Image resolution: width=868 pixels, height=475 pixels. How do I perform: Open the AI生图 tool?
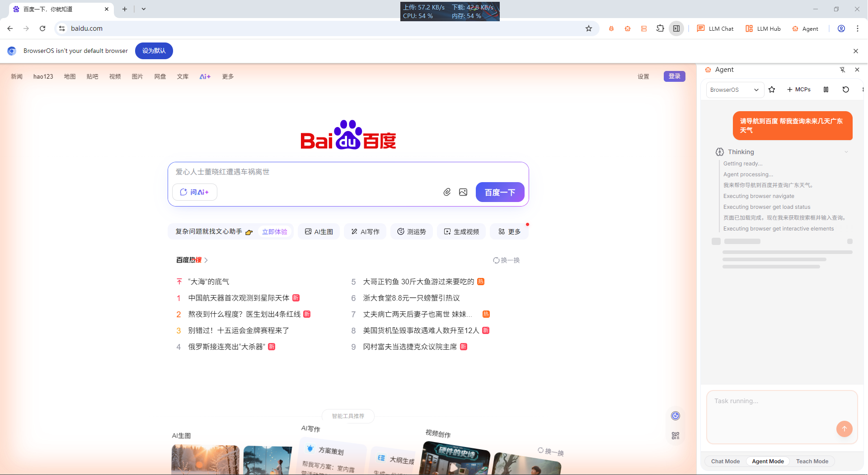[x=319, y=232]
